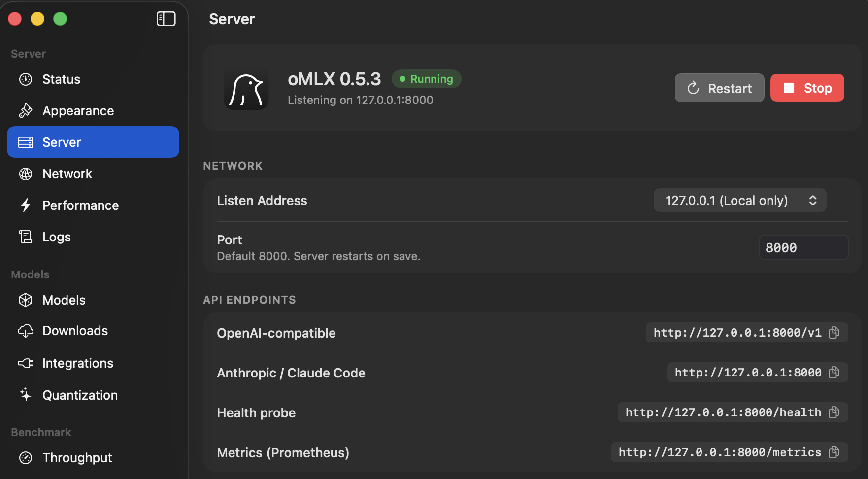Copy the Health probe URL

[x=834, y=412]
